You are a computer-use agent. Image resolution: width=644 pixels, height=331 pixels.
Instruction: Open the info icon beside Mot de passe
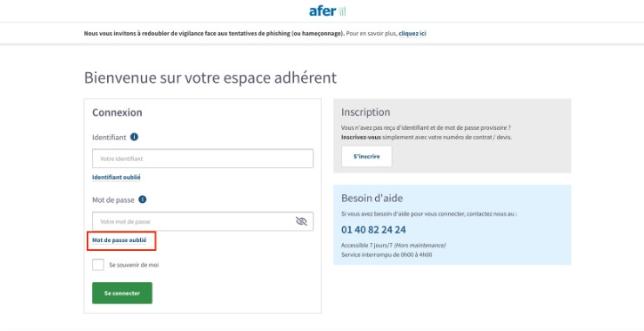(142, 199)
